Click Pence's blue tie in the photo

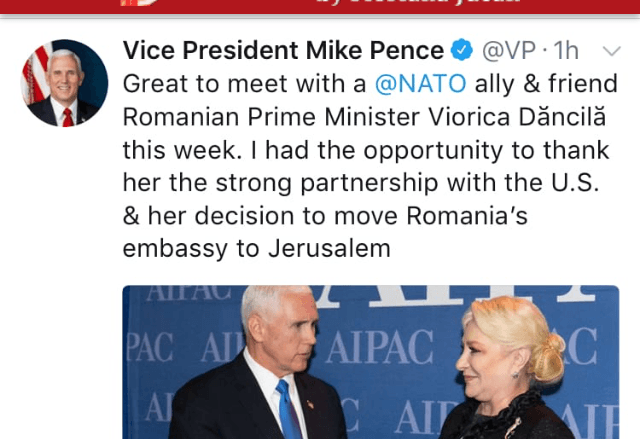[289, 412]
